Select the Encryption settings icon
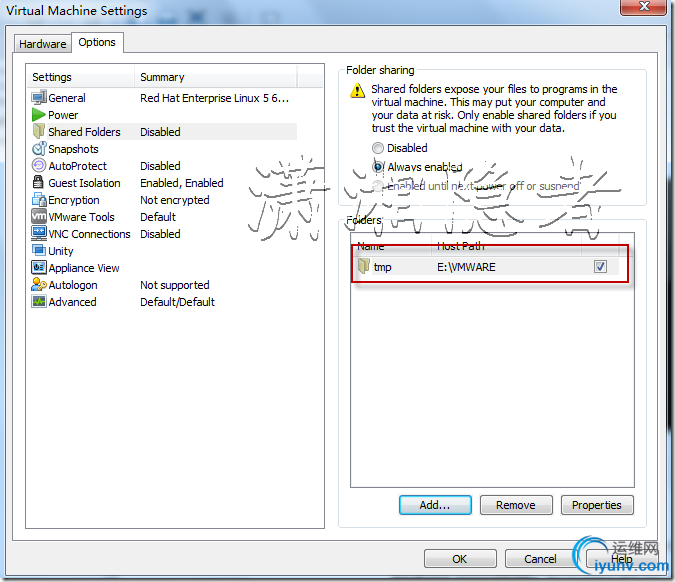Viewport: 675px width, 582px height. pyautogui.click(x=39, y=199)
